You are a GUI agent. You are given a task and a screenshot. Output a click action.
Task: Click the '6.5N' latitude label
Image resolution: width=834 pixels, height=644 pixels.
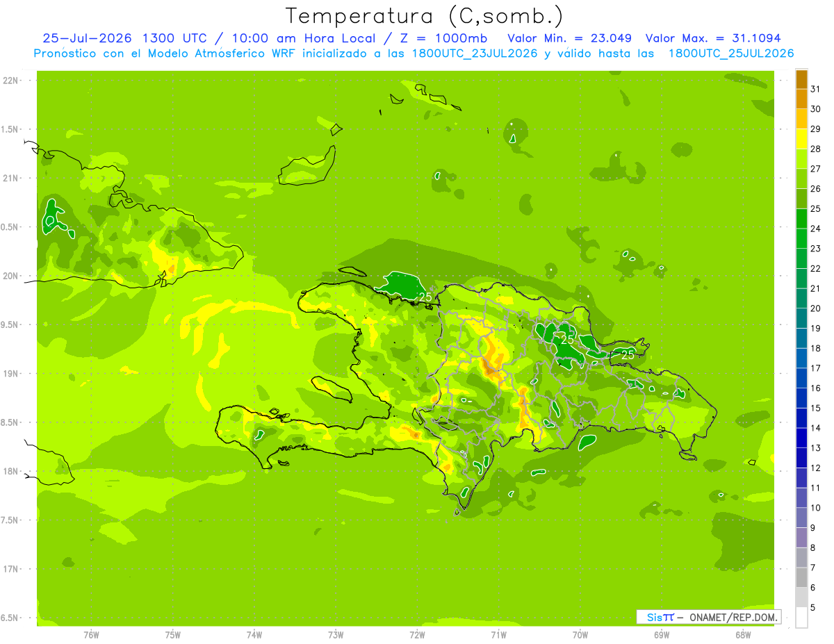(x=10, y=618)
